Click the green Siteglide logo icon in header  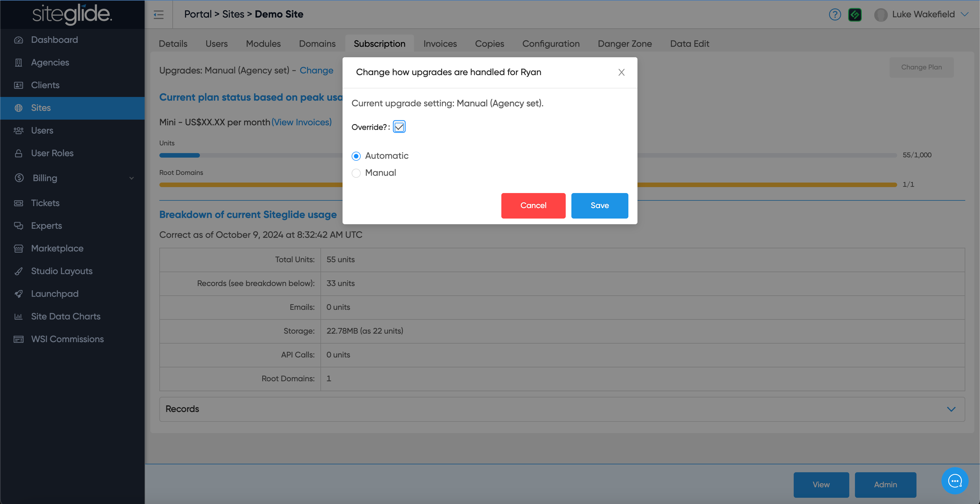tap(854, 14)
